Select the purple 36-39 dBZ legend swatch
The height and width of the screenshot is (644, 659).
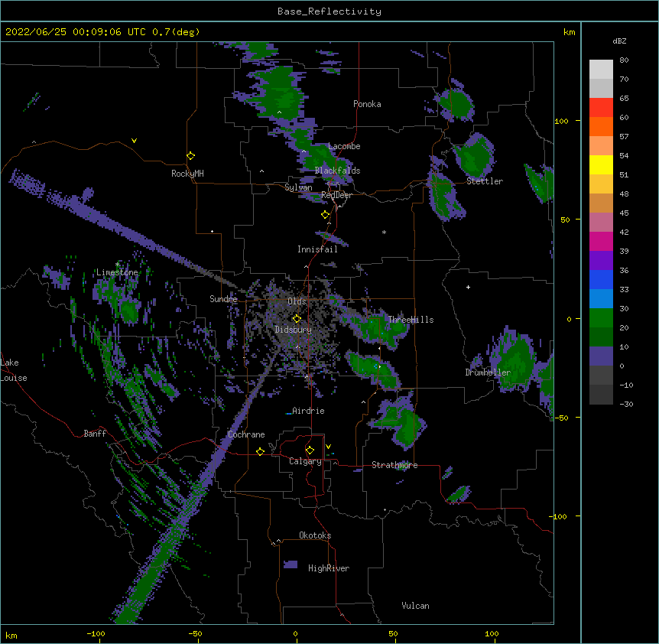click(601, 261)
